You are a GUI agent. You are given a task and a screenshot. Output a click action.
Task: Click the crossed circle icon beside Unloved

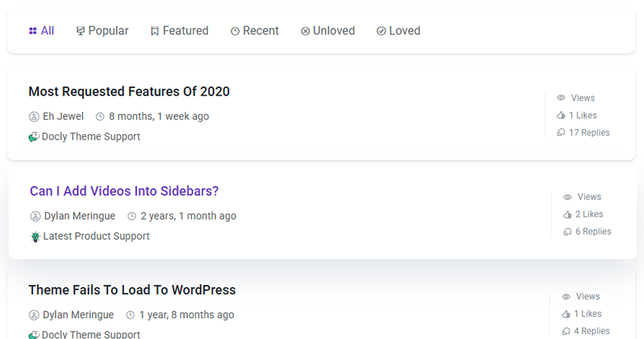(x=305, y=31)
